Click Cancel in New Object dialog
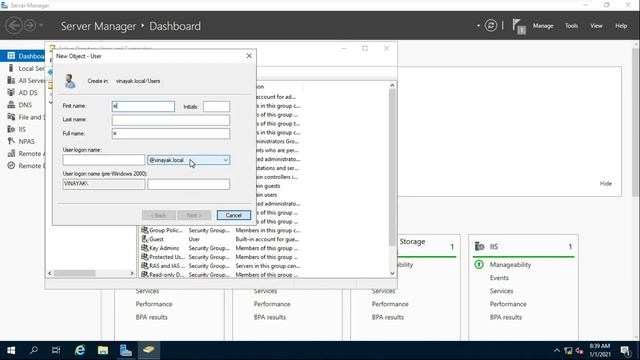The image size is (640, 360). 233,215
